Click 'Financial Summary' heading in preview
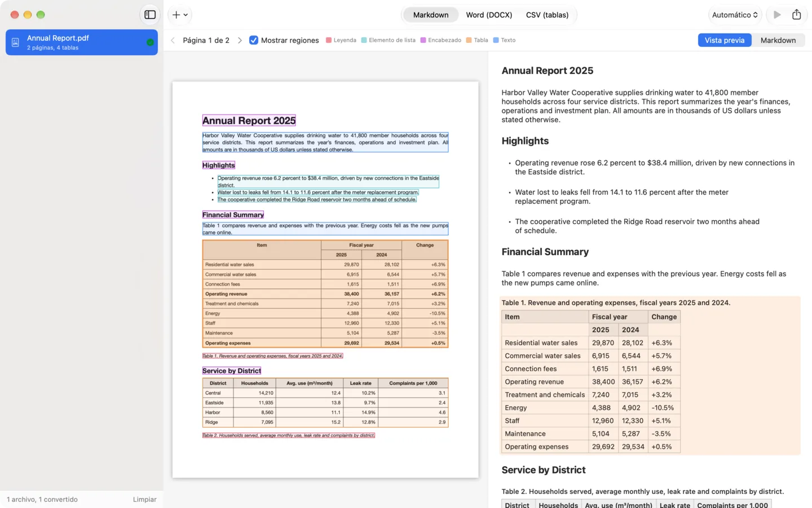Image resolution: width=812 pixels, height=508 pixels. pyautogui.click(x=545, y=252)
